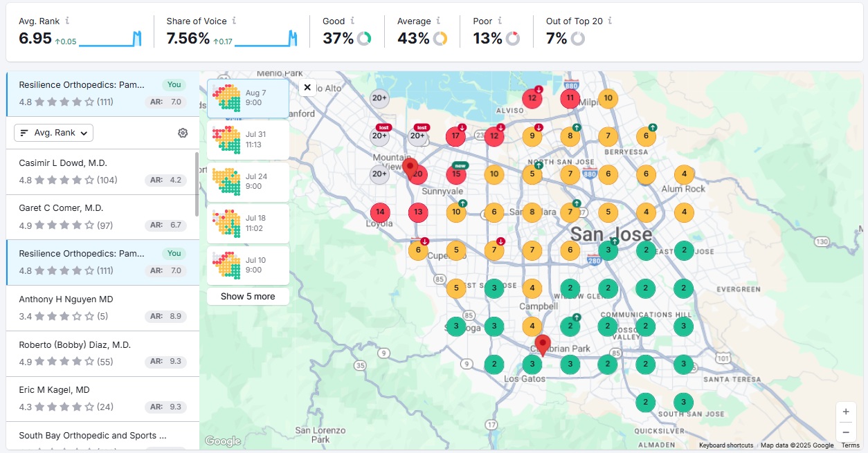Open the map Terms link
This screenshot has width=868, height=453.
coord(850,445)
